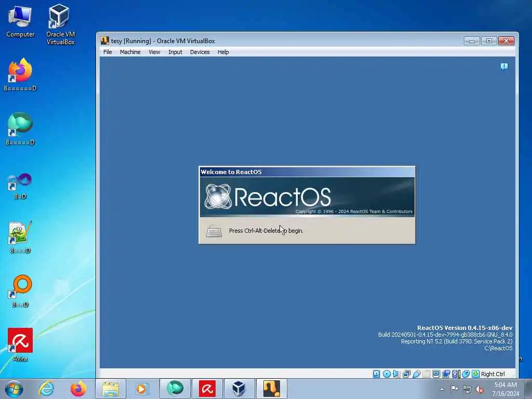This screenshot has width=532, height=399.
Task: Select the Oracle VM VirtualBox desktop shortcut
Action: 60,24
